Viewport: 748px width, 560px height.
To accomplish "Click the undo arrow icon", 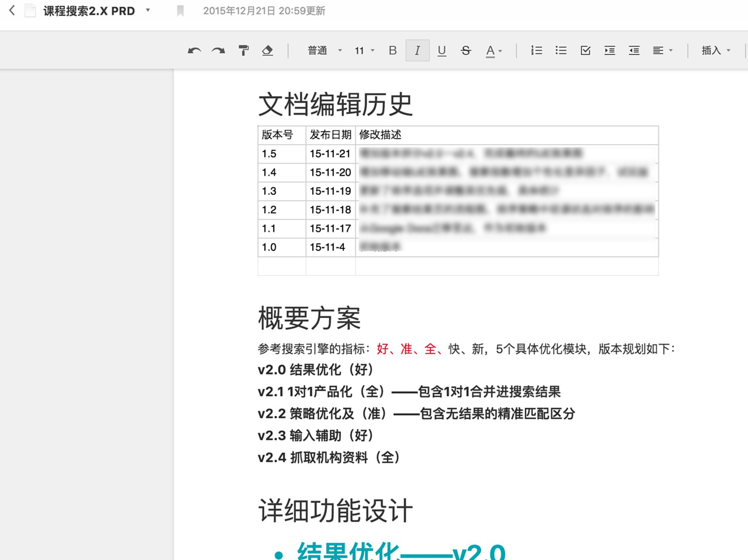I will coord(194,50).
